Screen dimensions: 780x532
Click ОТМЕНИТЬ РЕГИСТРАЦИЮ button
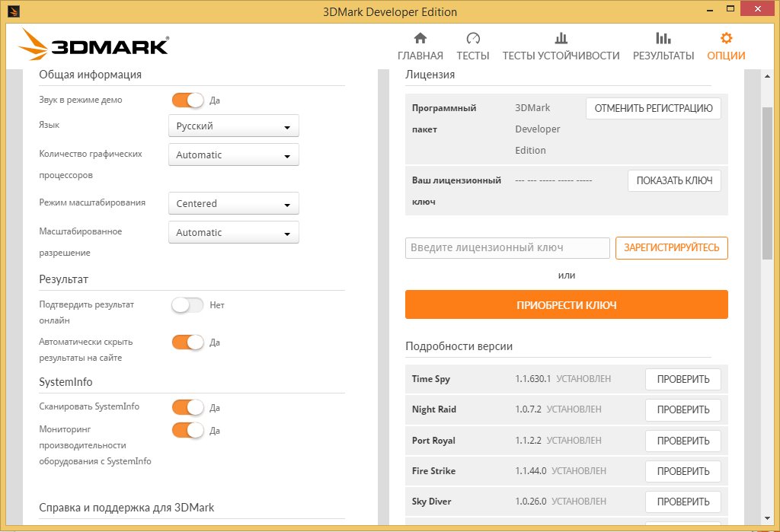click(x=654, y=108)
